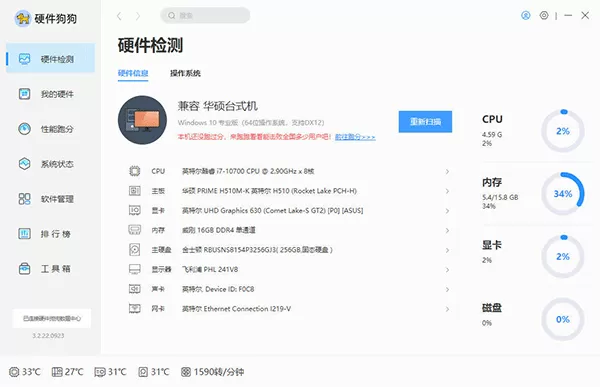Click the 声卡 sound card icon
This screenshot has height=387, width=600.
135,289
